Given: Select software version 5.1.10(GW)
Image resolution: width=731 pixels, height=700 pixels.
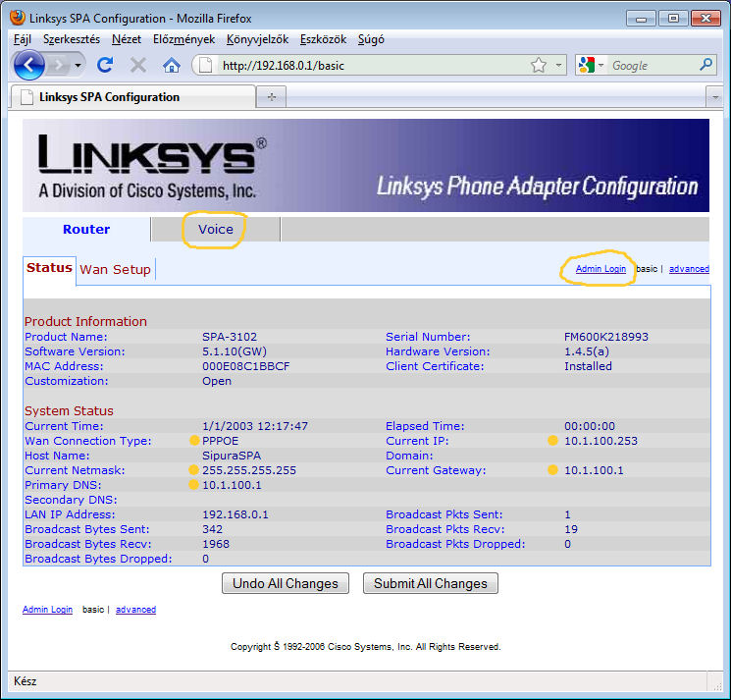Looking at the screenshot, I should 235,351.
